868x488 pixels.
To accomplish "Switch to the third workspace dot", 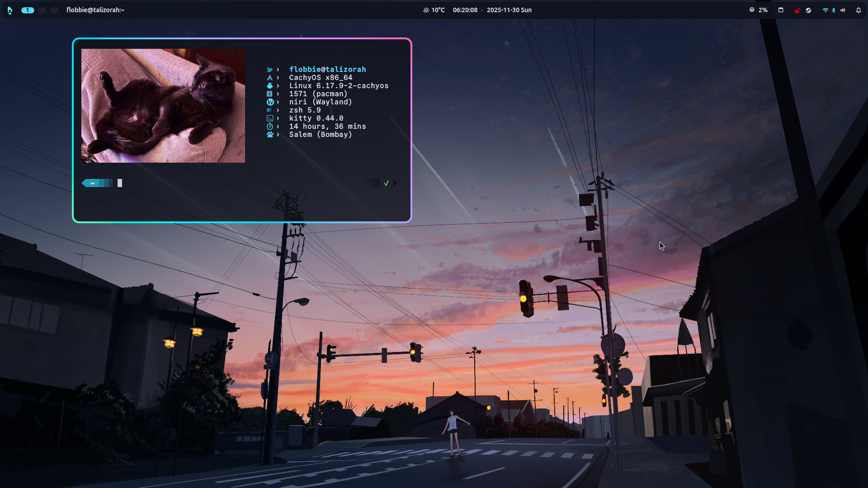I will tap(54, 10).
